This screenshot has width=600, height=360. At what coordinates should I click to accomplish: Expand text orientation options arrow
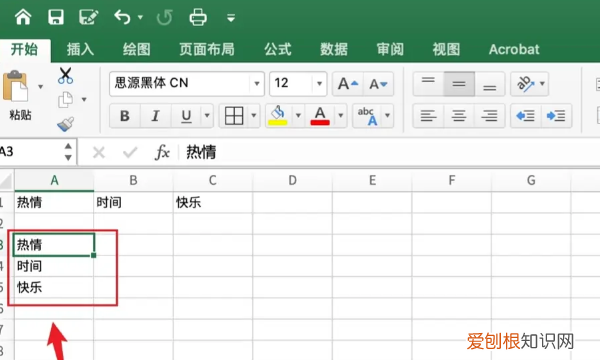pyautogui.click(x=542, y=83)
